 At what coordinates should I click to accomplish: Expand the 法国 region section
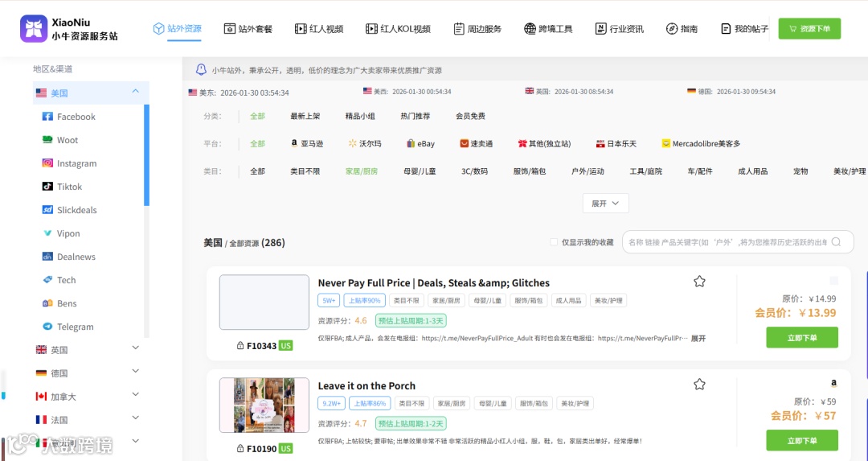coord(136,418)
